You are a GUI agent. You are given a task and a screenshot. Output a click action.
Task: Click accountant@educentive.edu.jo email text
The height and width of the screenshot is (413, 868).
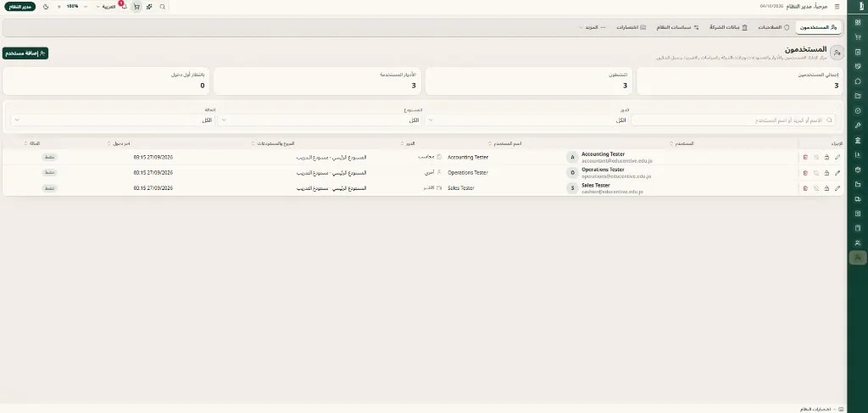pyautogui.click(x=617, y=160)
